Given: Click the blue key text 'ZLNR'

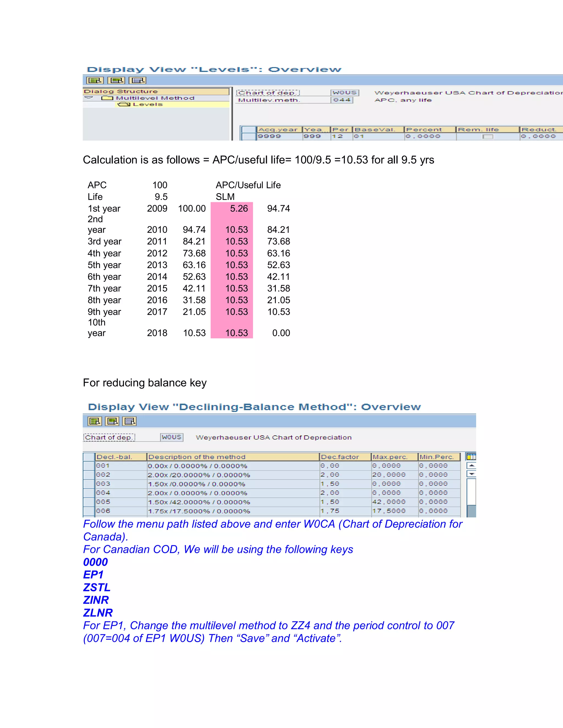Looking at the screenshot, I should click(98, 613).
